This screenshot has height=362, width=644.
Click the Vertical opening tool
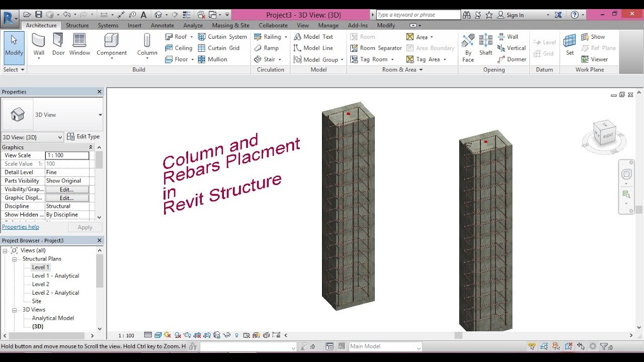[511, 48]
